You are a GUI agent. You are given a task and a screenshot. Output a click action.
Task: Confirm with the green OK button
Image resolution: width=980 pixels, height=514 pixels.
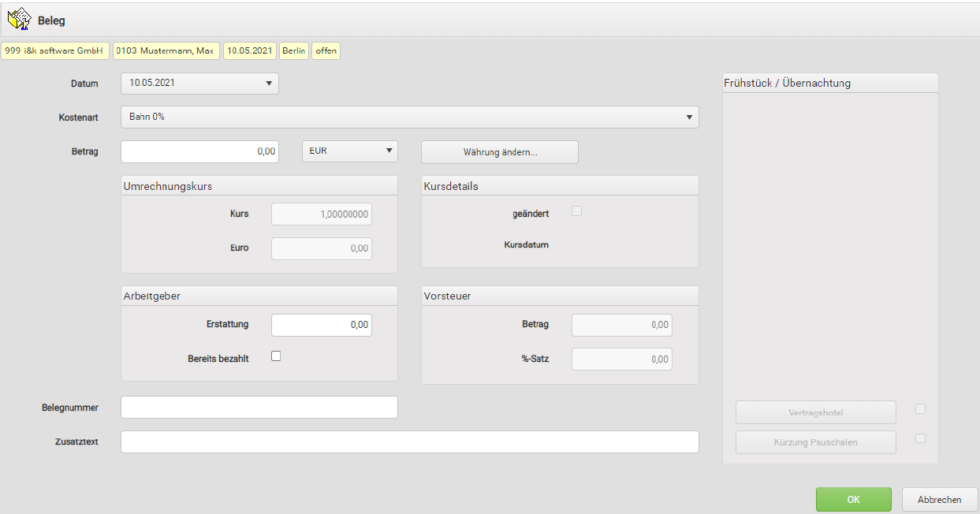853,500
